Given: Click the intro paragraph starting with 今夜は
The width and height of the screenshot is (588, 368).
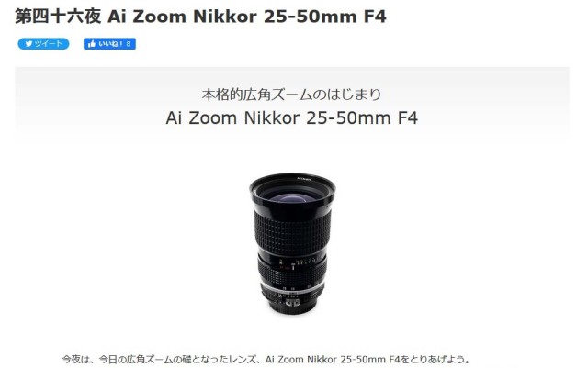Looking at the screenshot, I should [266, 360].
